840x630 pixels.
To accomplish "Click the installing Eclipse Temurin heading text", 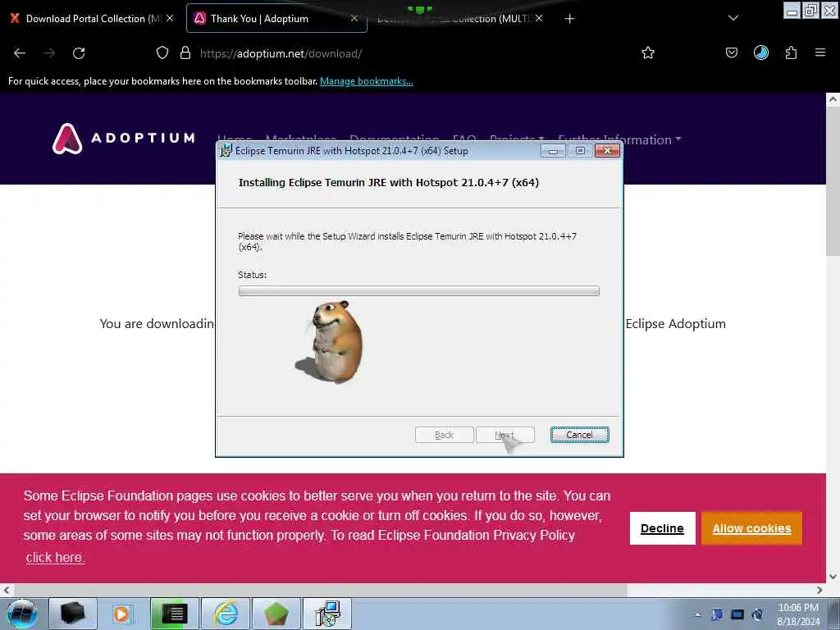I will (388, 183).
